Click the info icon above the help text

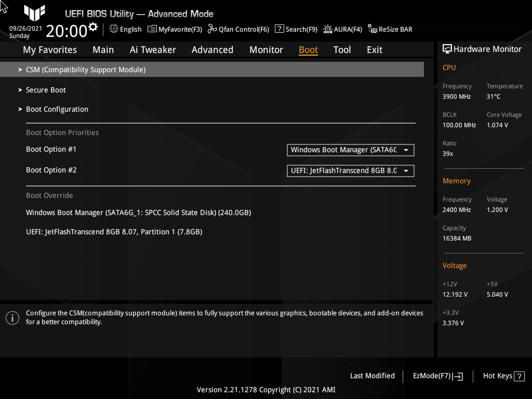(x=12, y=318)
